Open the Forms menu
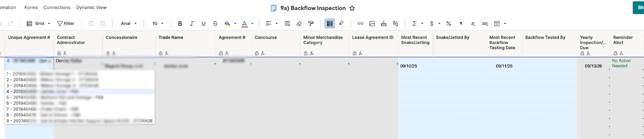The height and width of the screenshot is (139, 644). [31, 7]
